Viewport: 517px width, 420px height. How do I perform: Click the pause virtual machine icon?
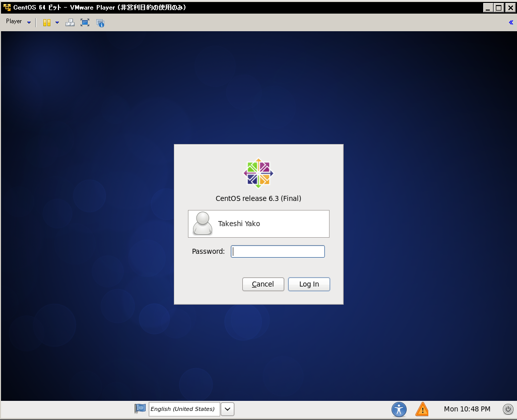[47, 22]
